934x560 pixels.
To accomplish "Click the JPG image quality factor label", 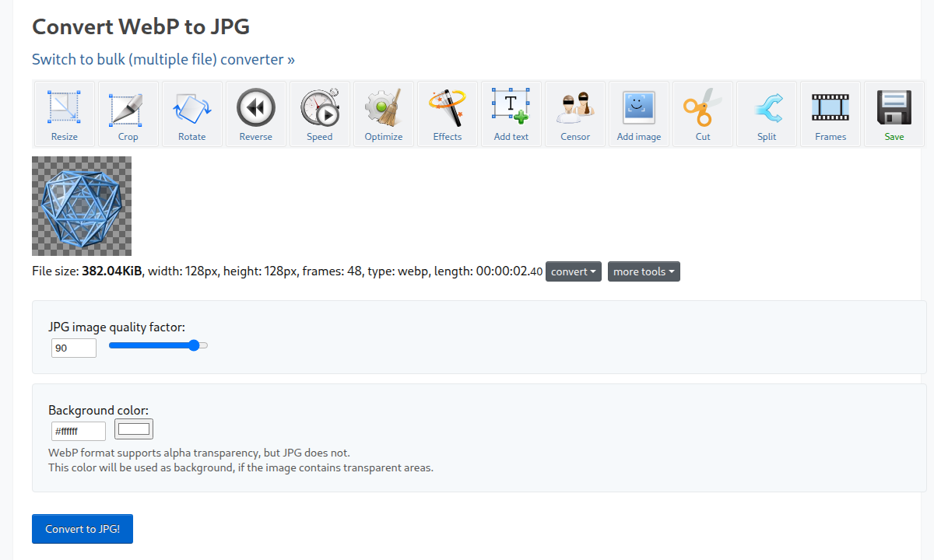I will coord(117,327).
